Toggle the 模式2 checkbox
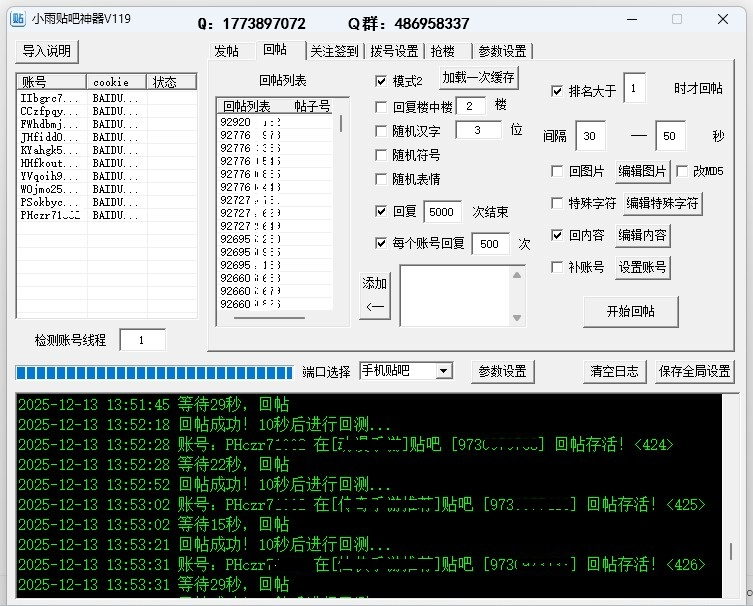Image resolution: width=753 pixels, height=606 pixels. (381, 81)
